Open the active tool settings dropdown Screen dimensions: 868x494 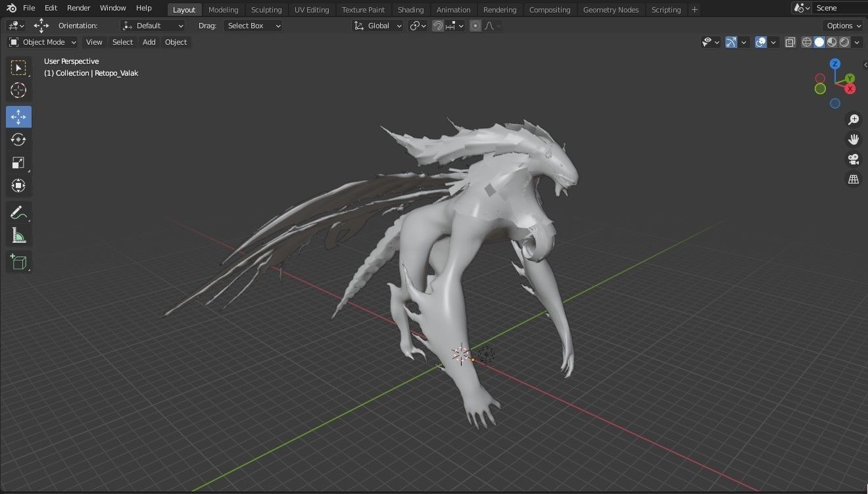16,26
